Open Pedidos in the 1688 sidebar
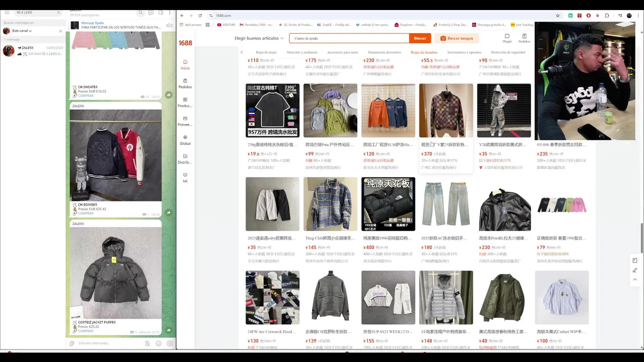Image resolution: width=644 pixels, height=362 pixels. 185,83
